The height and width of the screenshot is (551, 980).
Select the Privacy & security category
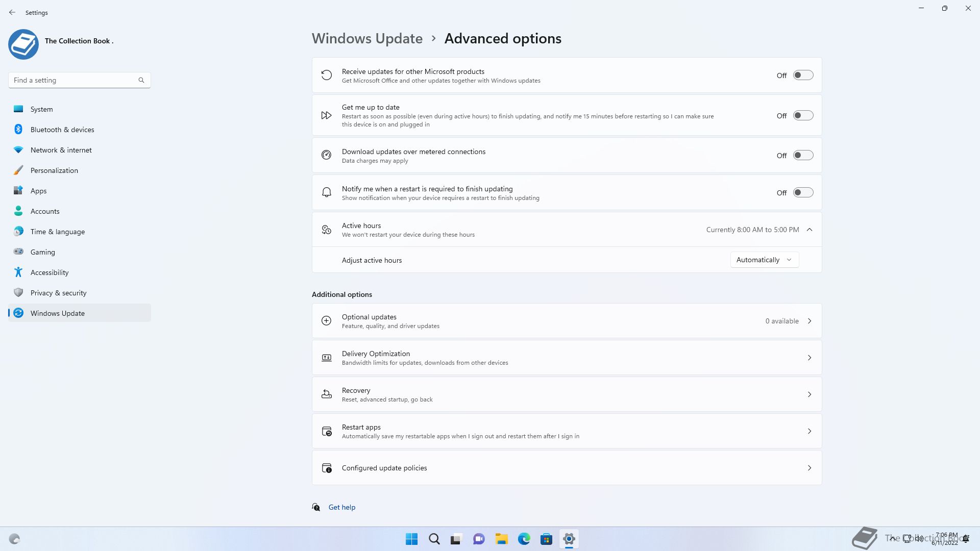click(80, 293)
